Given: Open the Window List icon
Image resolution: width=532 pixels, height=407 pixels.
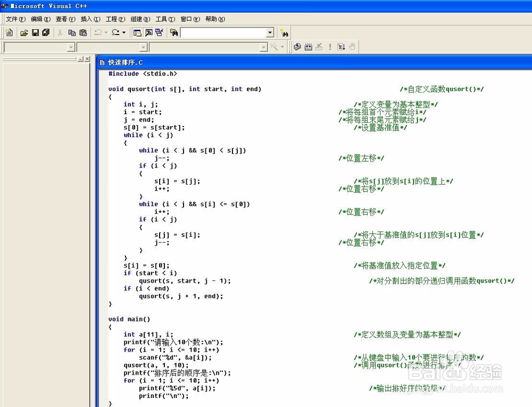Looking at the screenshot, I should click(x=159, y=33).
